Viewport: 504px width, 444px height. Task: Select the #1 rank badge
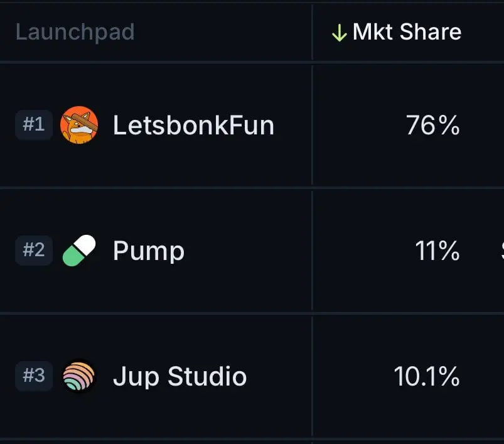[34, 125]
